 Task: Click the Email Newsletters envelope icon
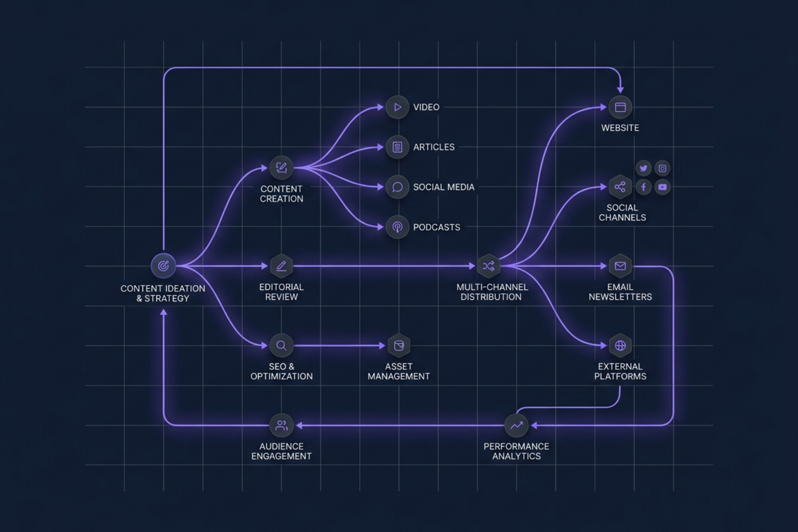point(620,265)
